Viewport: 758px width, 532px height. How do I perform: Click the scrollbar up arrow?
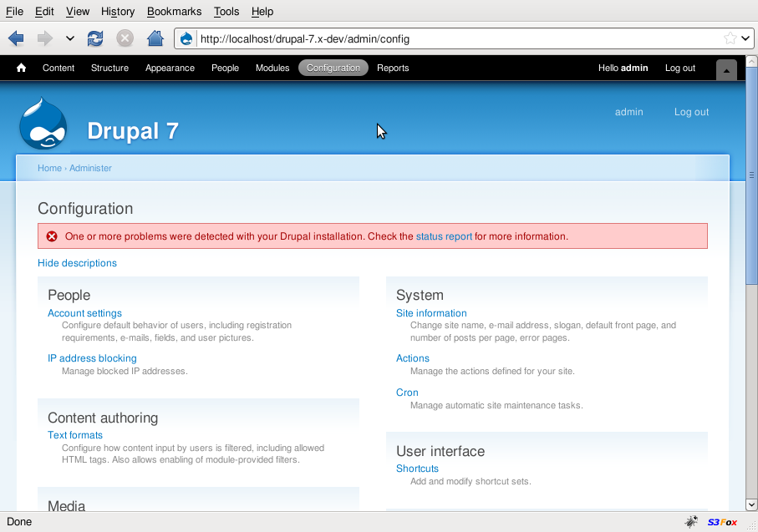[x=751, y=61]
